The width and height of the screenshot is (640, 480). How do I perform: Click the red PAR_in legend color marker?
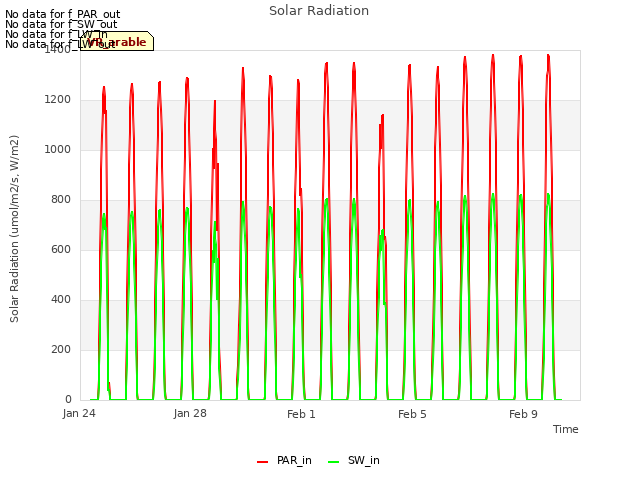(x=262, y=461)
